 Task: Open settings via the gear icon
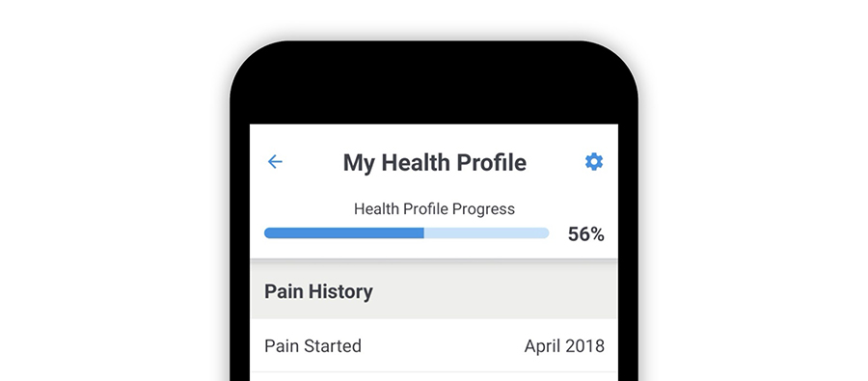(x=594, y=162)
